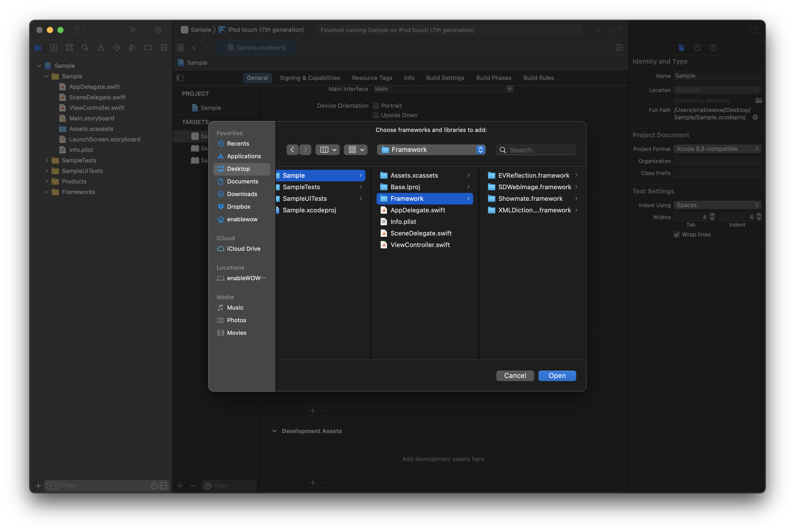Show the History inspector clock icon

pyautogui.click(x=697, y=48)
